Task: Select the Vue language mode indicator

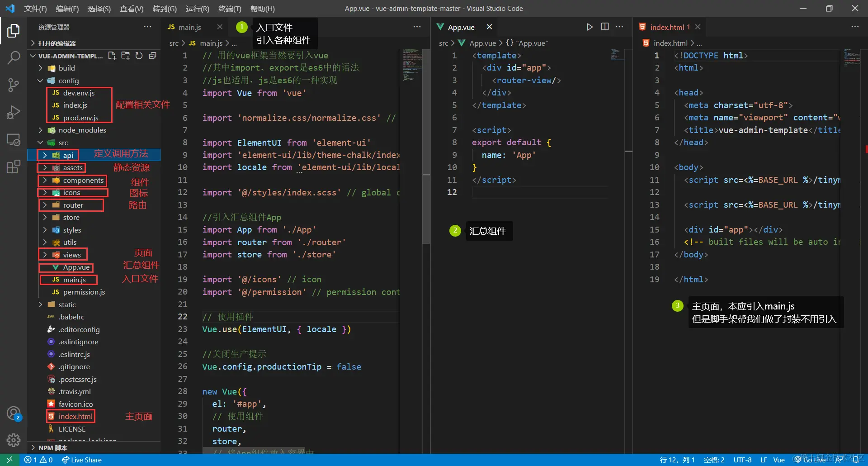Action: pyautogui.click(x=779, y=460)
